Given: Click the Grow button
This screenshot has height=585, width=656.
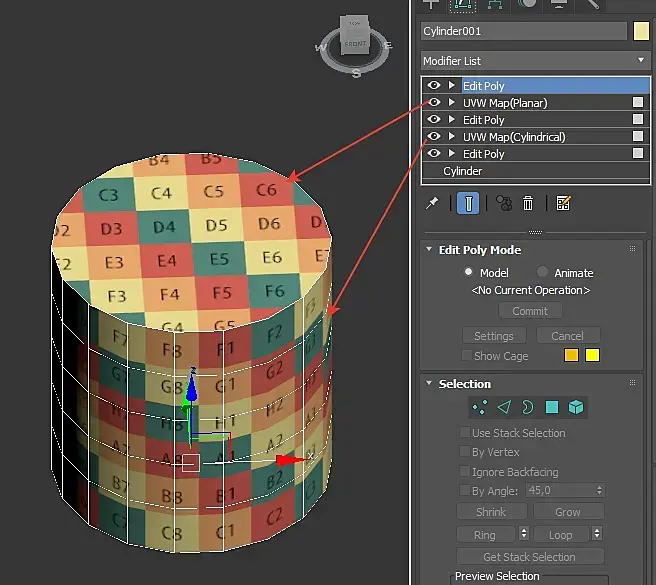Looking at the screenshot, I should 568,512.
